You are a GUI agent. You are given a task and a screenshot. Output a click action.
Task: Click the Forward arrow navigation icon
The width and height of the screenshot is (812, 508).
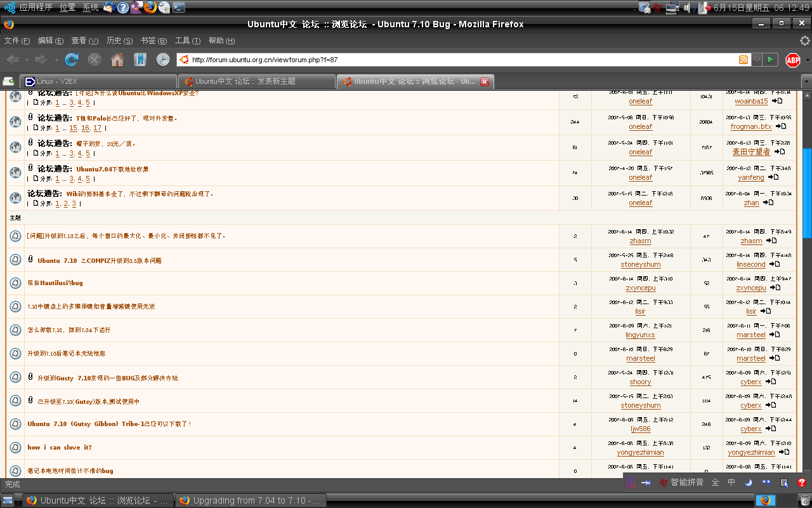(x=41, y=60)
